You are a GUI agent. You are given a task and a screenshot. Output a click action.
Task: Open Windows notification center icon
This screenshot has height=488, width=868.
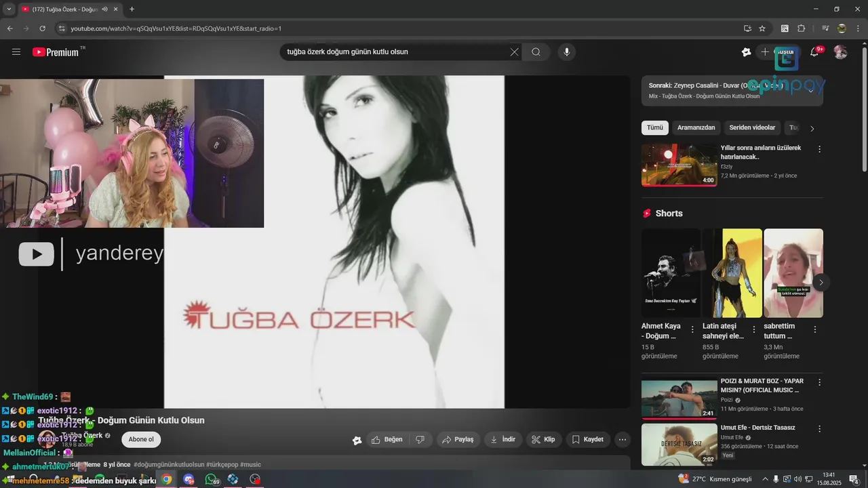pyautogui.click(x=854, y=479)
